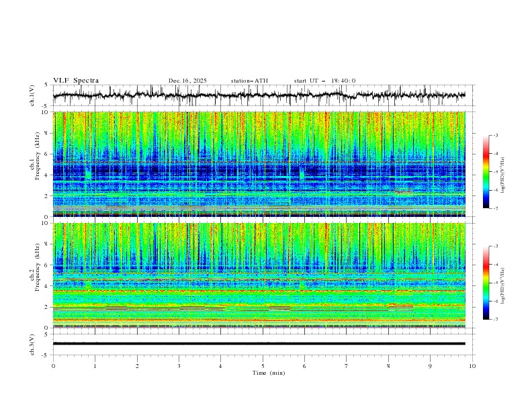Click the time axis tick label "5"
This screenshot has width=532, height=411.
(263, 366)
